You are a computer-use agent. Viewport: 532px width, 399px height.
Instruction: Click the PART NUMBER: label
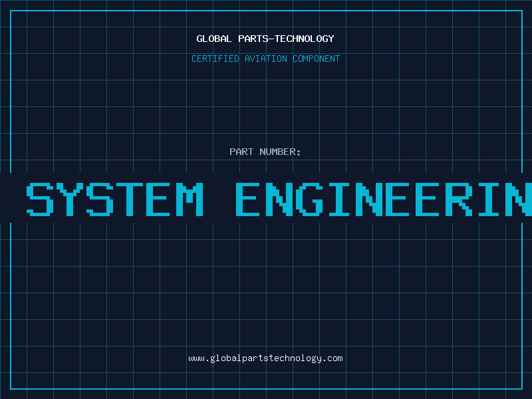[265, 152]
